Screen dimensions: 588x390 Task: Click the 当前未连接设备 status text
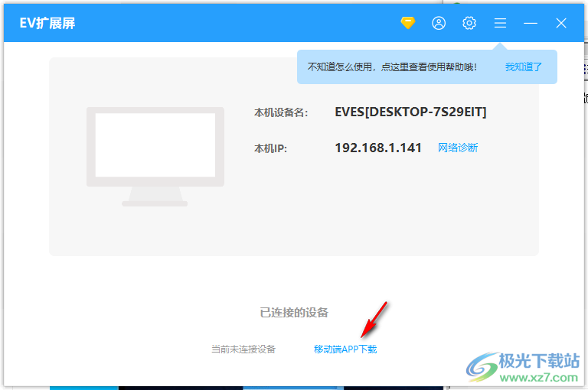click(x=243, y=349)
